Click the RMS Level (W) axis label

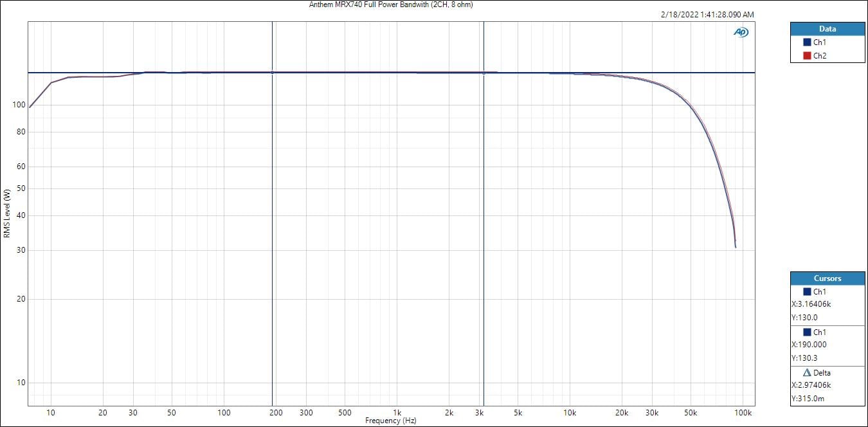coord(6,213)
